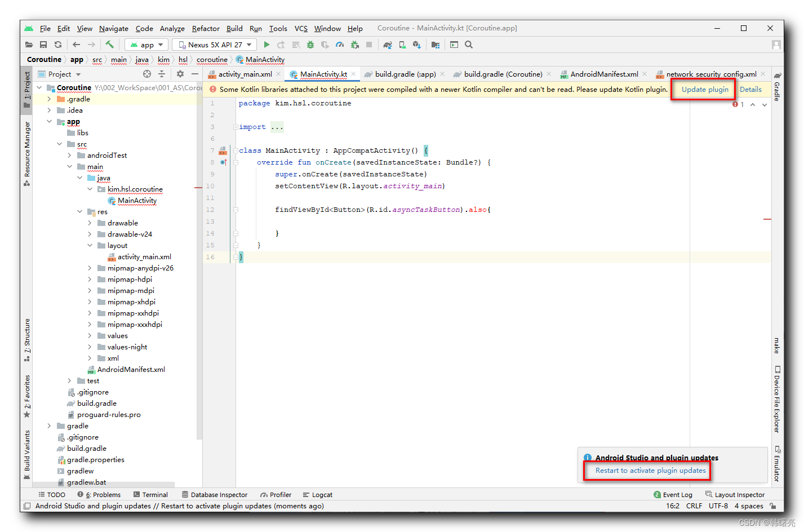Open the Profiler from the toolbar
Viewport: 804px width, 532px height.
click(x=340, y=45)
